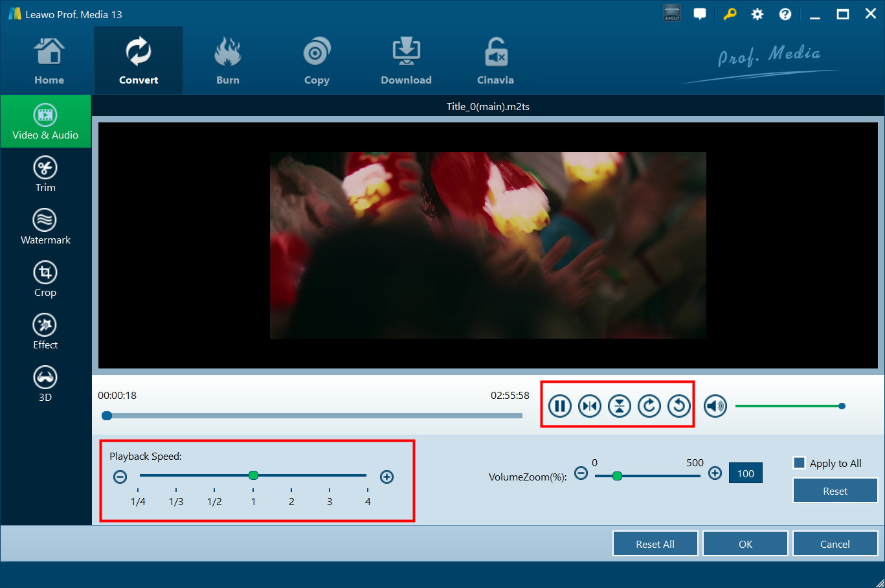Click the 2 playback speed label

291,501
